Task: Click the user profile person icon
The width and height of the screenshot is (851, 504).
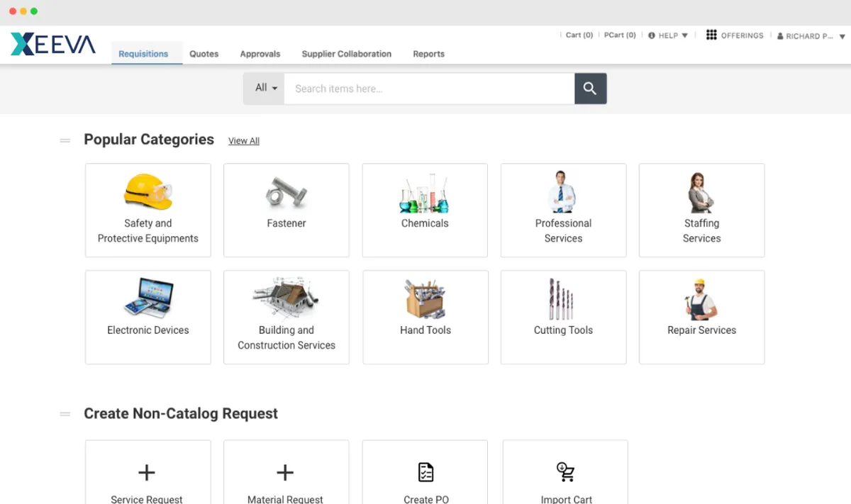Action: pyautogui.click(x=780, y=36)
